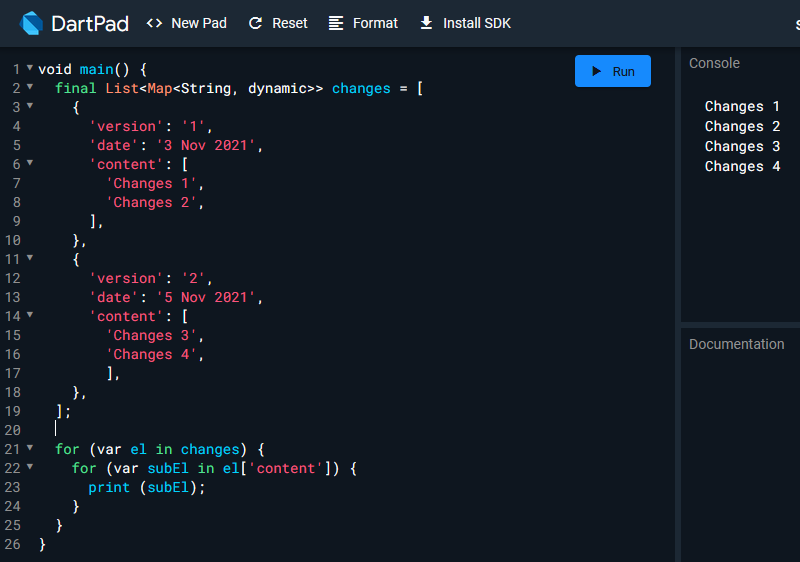Viewport: 800px width, 562px height.
Task: Click 'void' keyword on line 1
Action: (x=55, y=69)
